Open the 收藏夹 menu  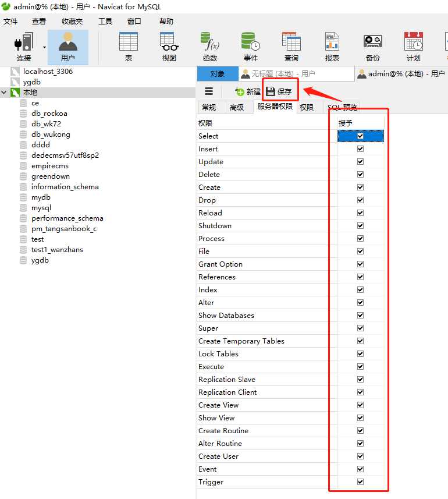point(72,22)
